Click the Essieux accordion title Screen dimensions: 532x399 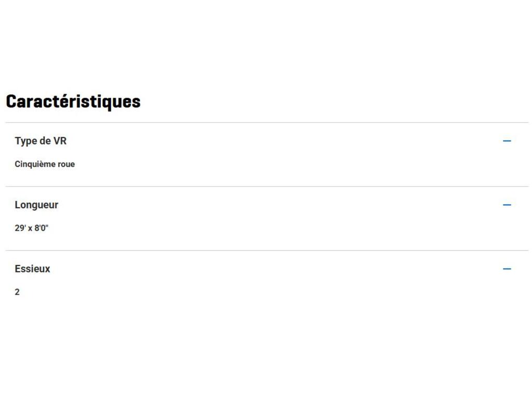(x=32, y=269)
